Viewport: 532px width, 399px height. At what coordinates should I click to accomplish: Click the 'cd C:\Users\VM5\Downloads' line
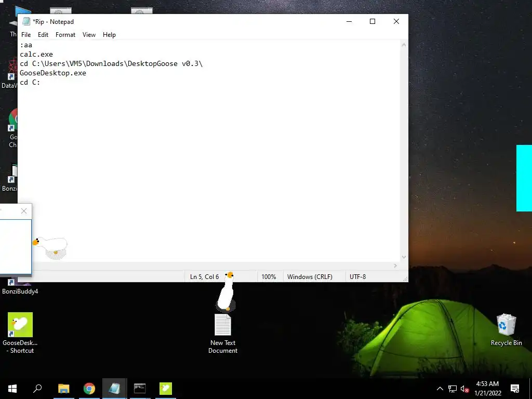click(x=111, y=64)
